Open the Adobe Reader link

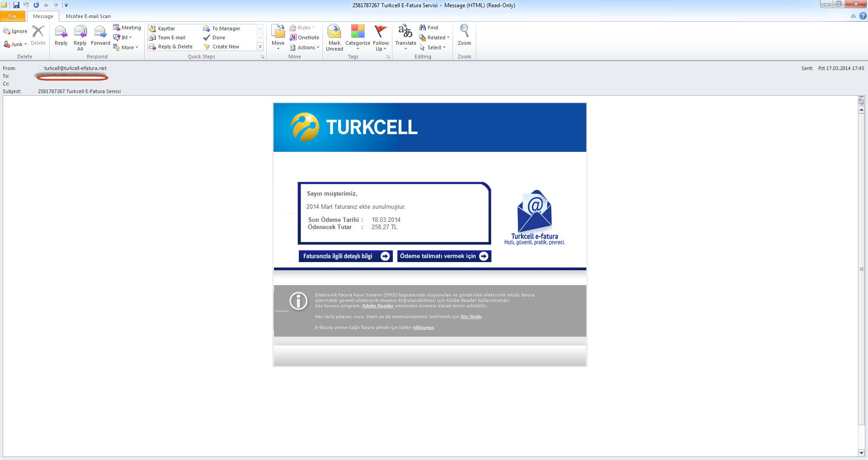(x=377, y=306)
